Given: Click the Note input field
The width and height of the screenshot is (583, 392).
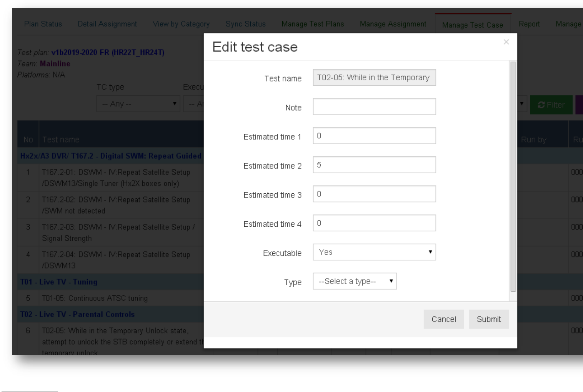Looking at the screenshot, I should [374, 107].
